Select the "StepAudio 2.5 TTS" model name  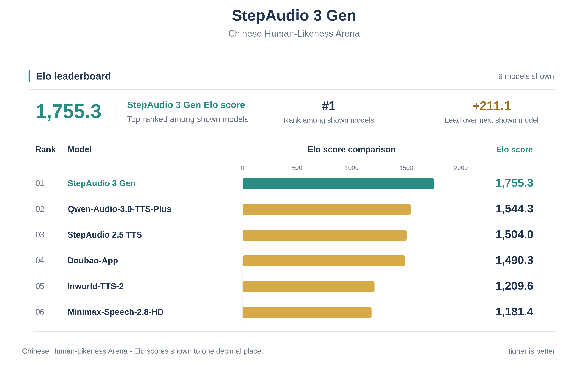(x=105, y=235)
